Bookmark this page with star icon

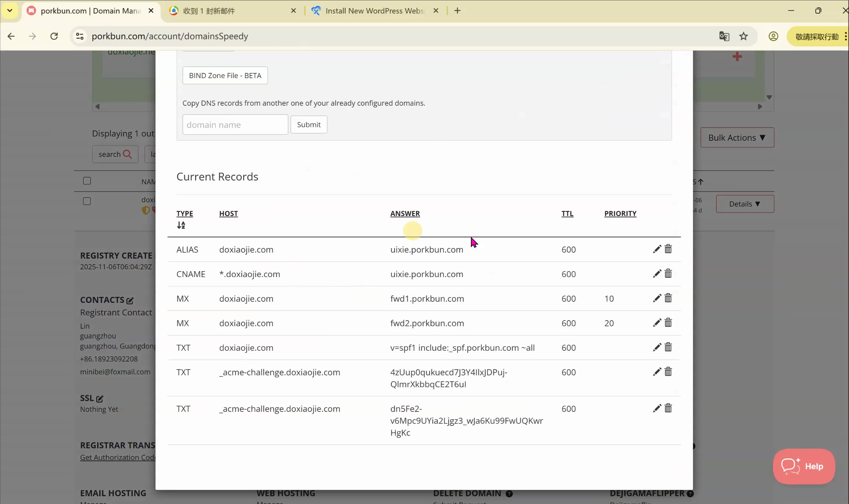[743, 36]
